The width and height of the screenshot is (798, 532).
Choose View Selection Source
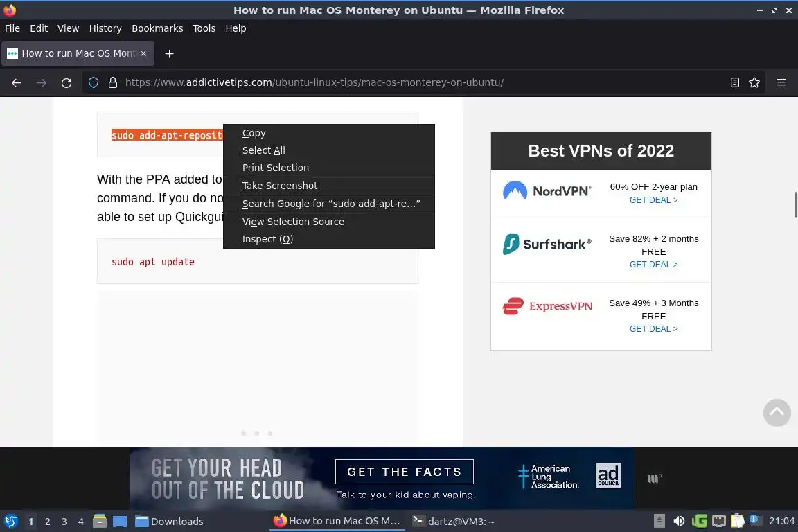click(329, 222)
